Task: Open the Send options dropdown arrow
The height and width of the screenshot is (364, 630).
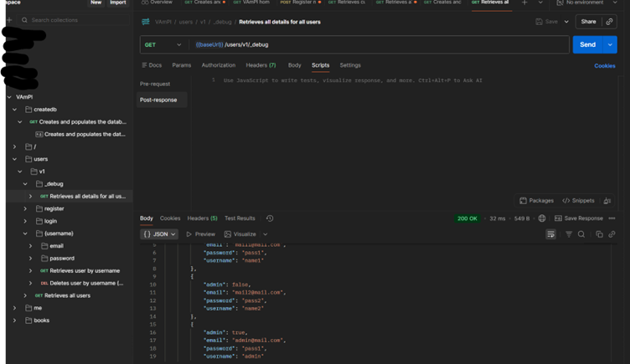Action: tap(610, 44)
